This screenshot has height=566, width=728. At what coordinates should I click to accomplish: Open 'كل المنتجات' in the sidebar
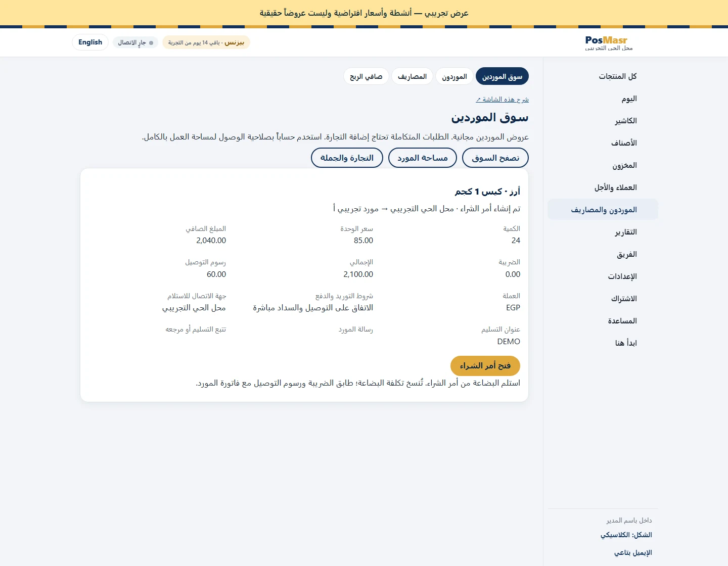[603, 76]
